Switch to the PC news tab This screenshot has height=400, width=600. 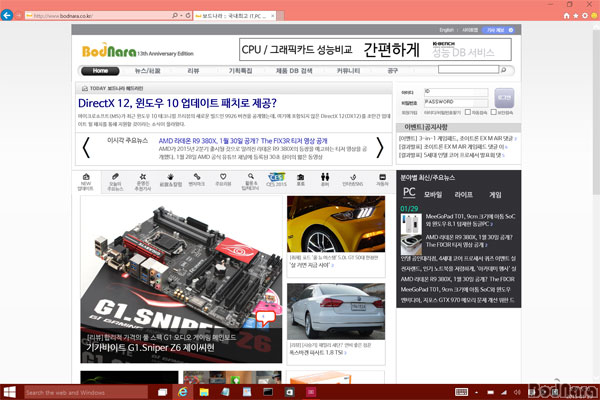point(409,193)
